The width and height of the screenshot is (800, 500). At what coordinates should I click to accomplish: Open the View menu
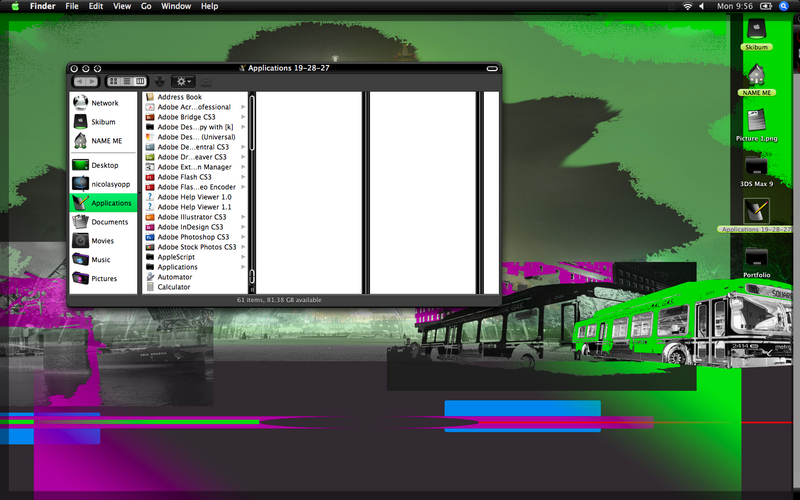click(122, 6)
